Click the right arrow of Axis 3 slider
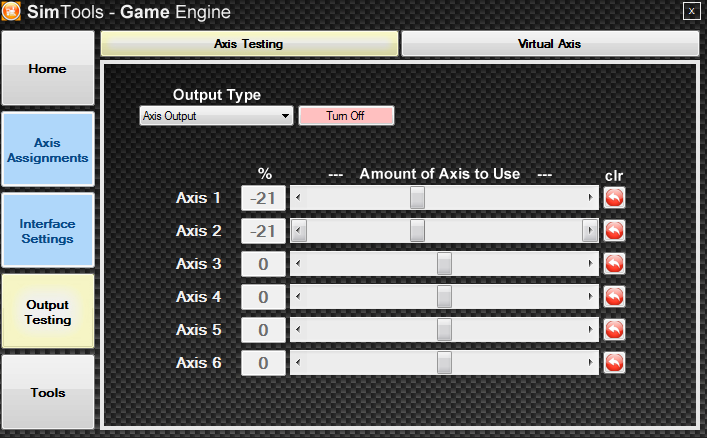This screenshot has width=707, height=438. (x=590, y=263)
